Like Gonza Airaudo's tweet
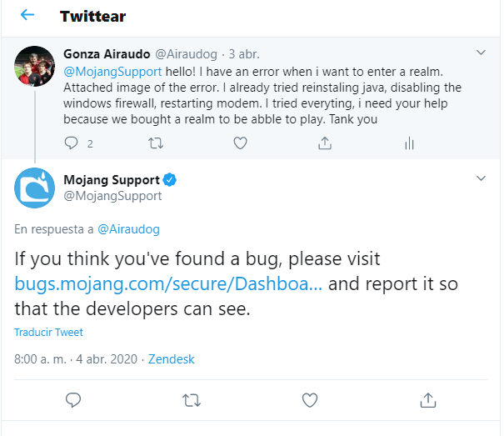The image size is (504, 436). pos(240,143)
